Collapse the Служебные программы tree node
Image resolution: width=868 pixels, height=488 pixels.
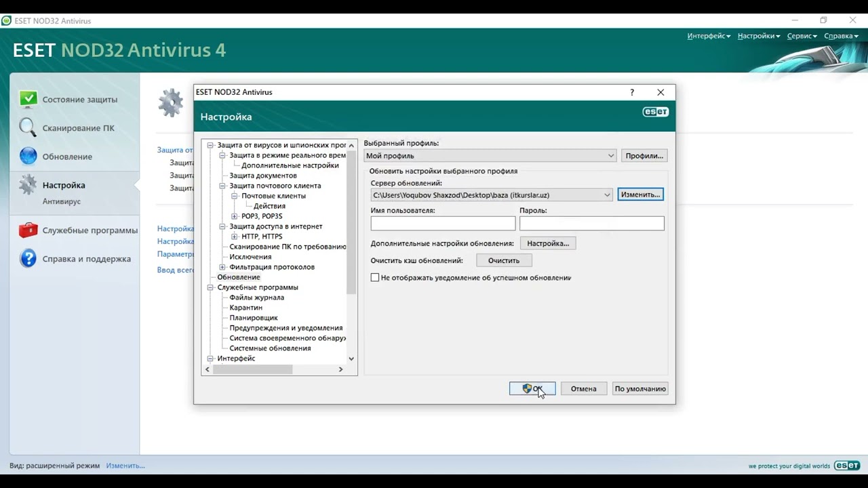210,287
